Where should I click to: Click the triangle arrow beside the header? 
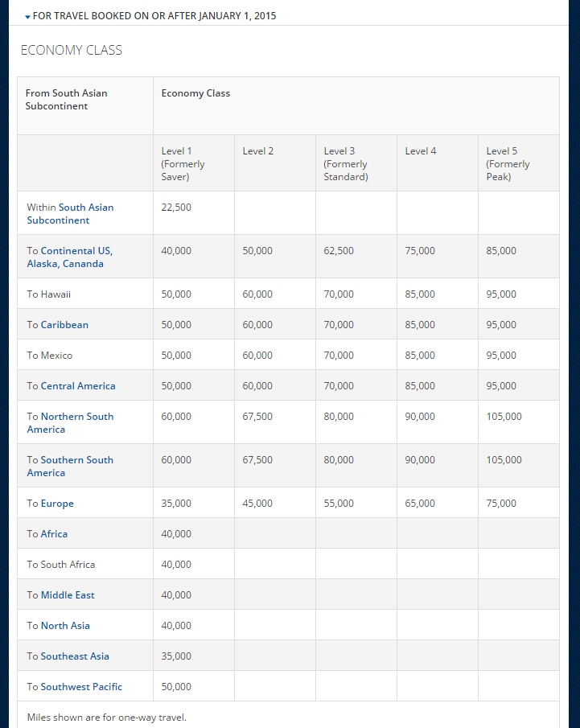[x=27, y=15]
